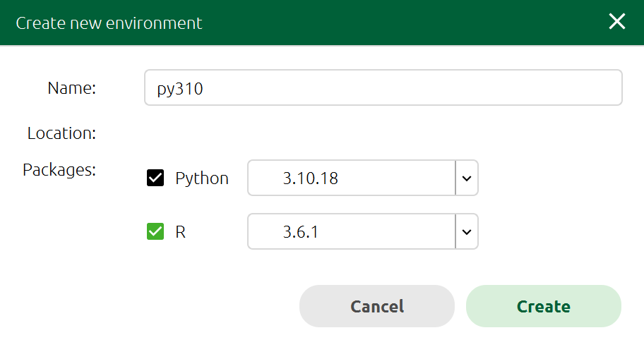Cancel the environment creation
This screenshot has width=644, height=347.
click(377, 306)
